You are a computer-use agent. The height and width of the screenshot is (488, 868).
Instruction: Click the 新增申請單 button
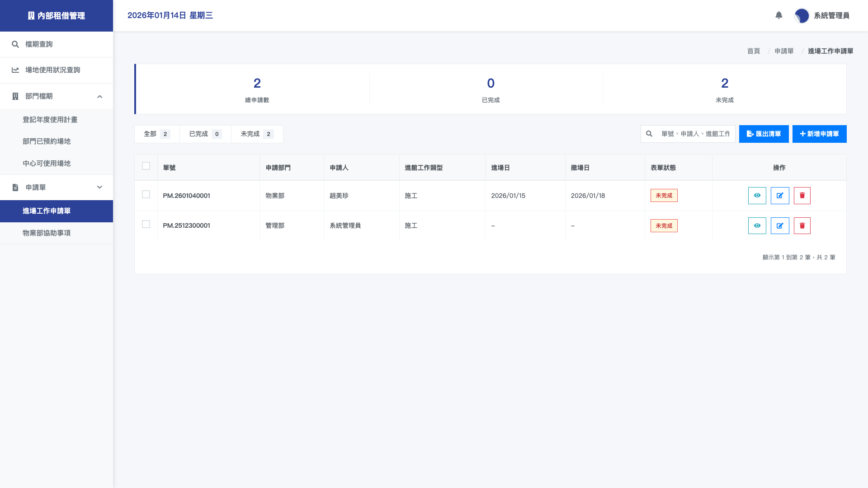click(819, 134)
